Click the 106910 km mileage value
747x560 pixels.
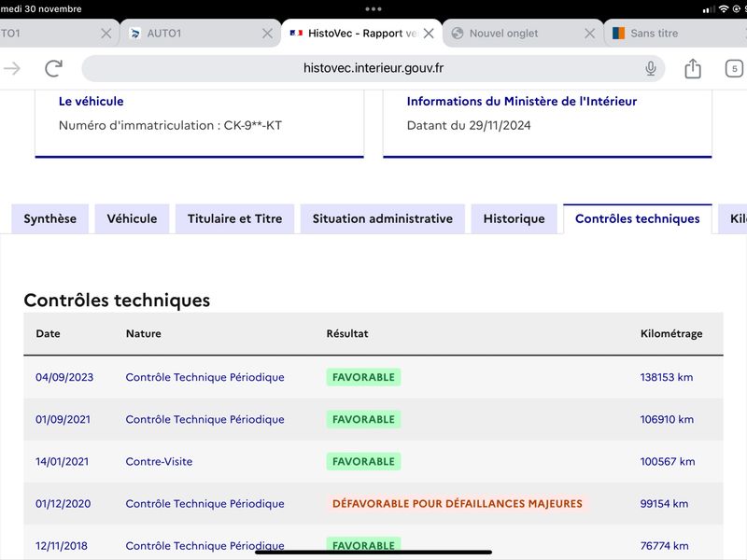point(667,419)
